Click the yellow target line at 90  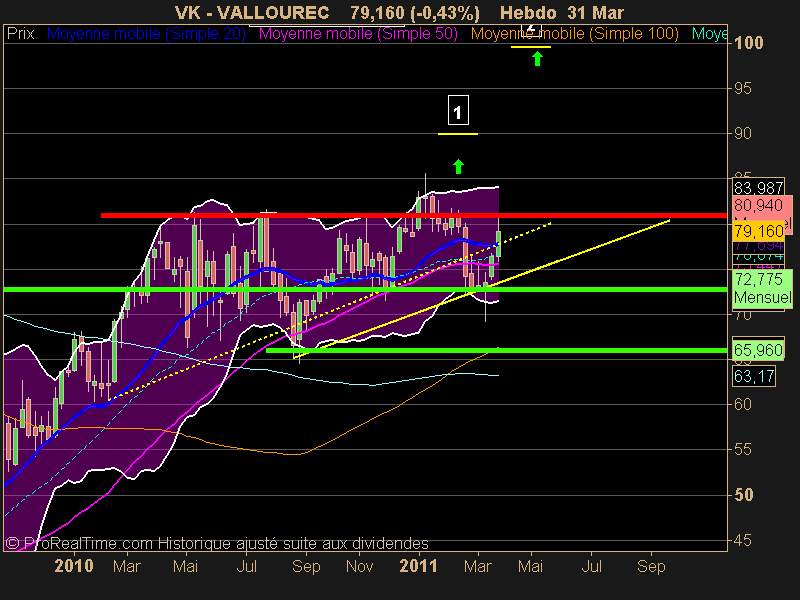click(458, 134)
